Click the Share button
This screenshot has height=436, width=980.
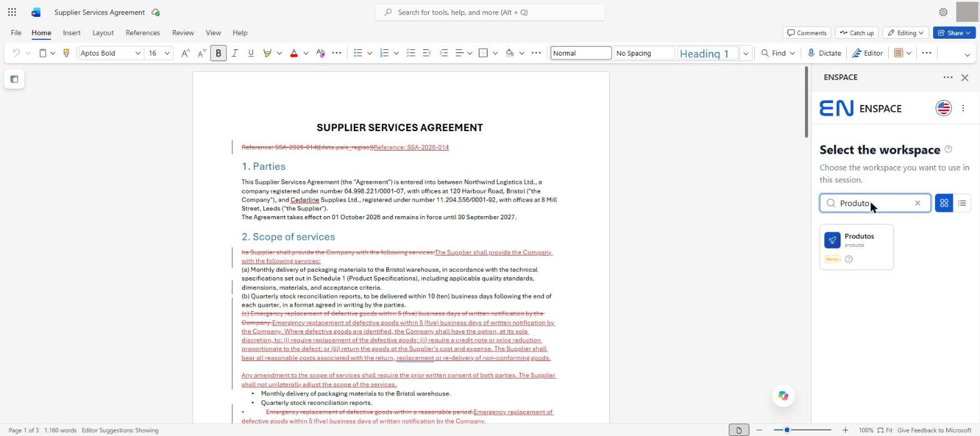click(x=954, y=32)
